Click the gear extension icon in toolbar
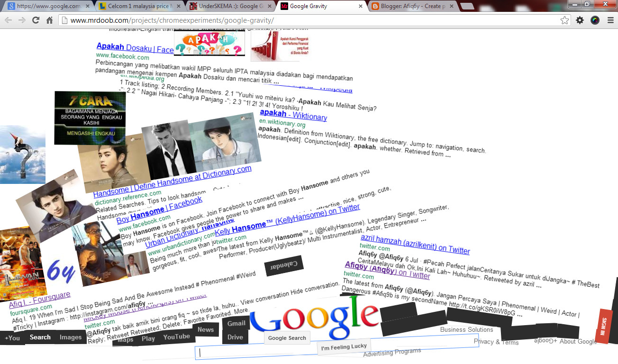The width and height of the screenshot is (618, 364). 580,20
